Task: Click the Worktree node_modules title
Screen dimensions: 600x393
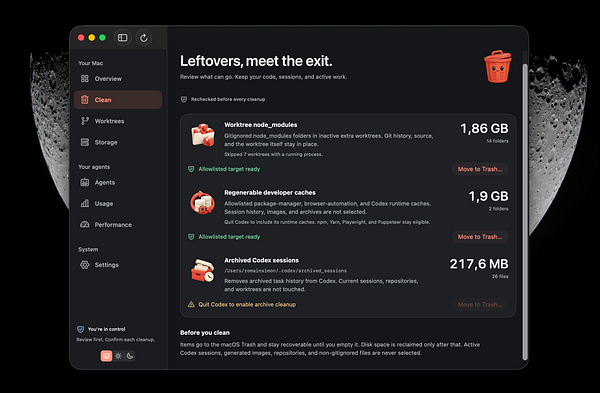Action: pyautogui.click(x=261, y=125)
